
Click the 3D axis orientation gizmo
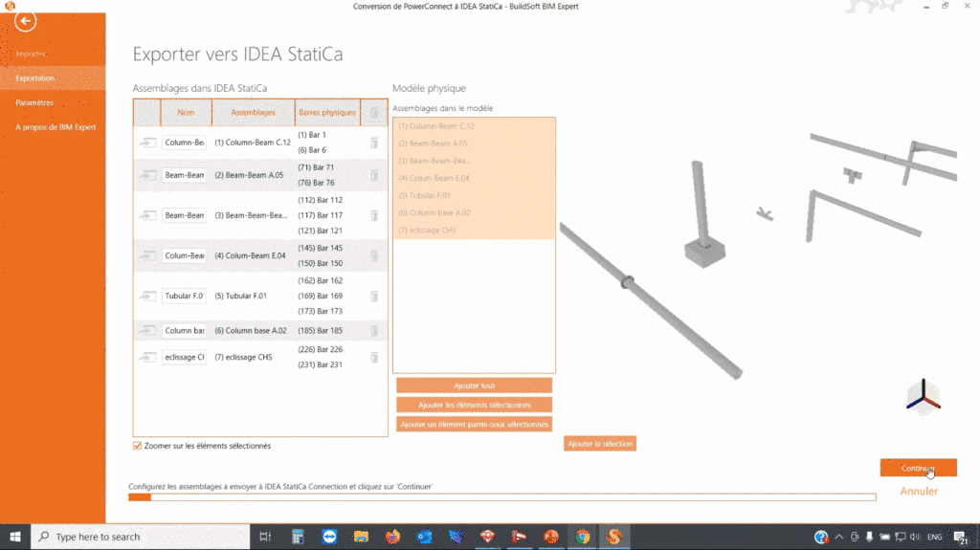pyautogui.click(x=924, y=396)
